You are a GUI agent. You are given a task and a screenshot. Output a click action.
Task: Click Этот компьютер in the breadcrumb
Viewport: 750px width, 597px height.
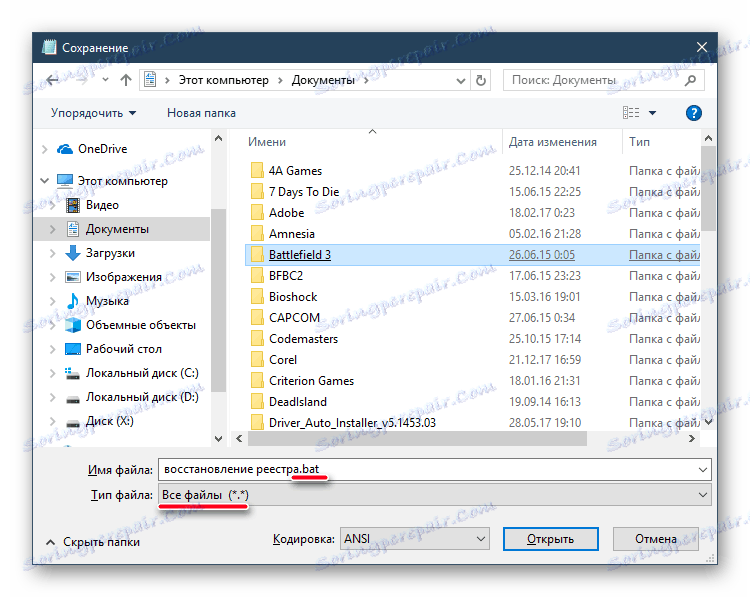pyautogui.click(x=224, y=80)
